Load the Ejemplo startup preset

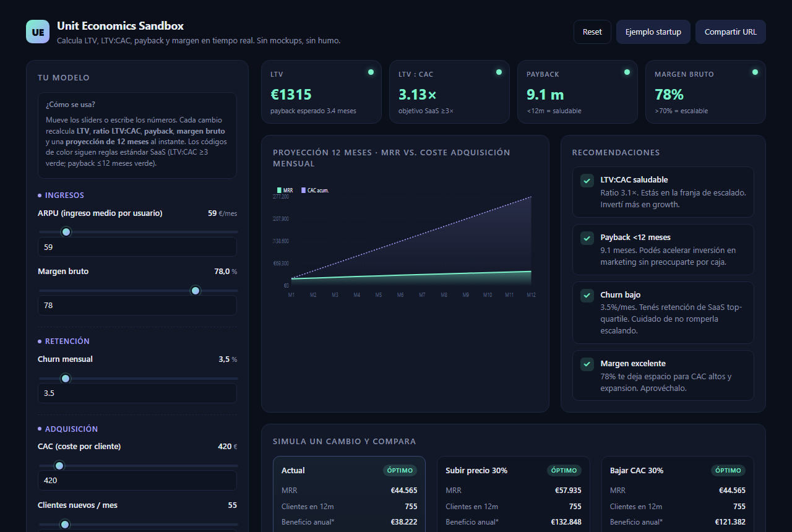coord(653,32)
